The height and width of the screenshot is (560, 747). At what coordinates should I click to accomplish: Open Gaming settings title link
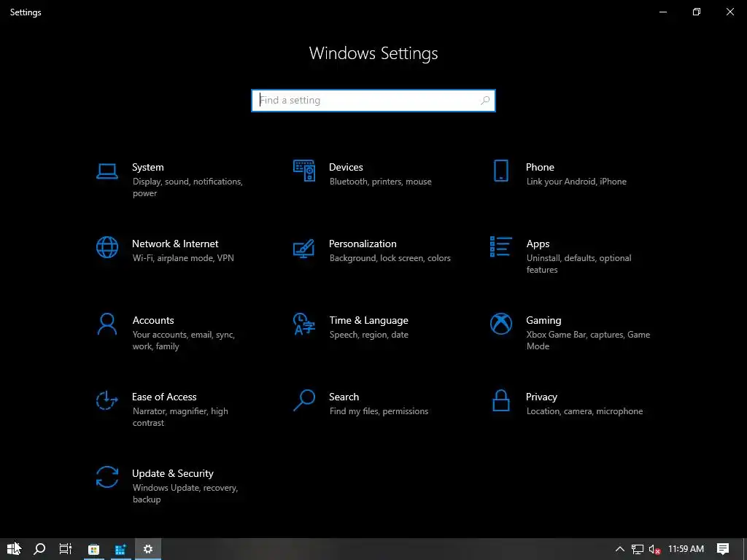pyautogui.click(x=543, y=321)
